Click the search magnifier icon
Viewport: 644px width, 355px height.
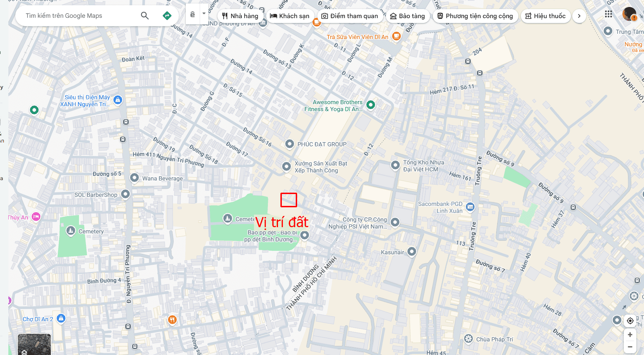(x=145, y=16)
